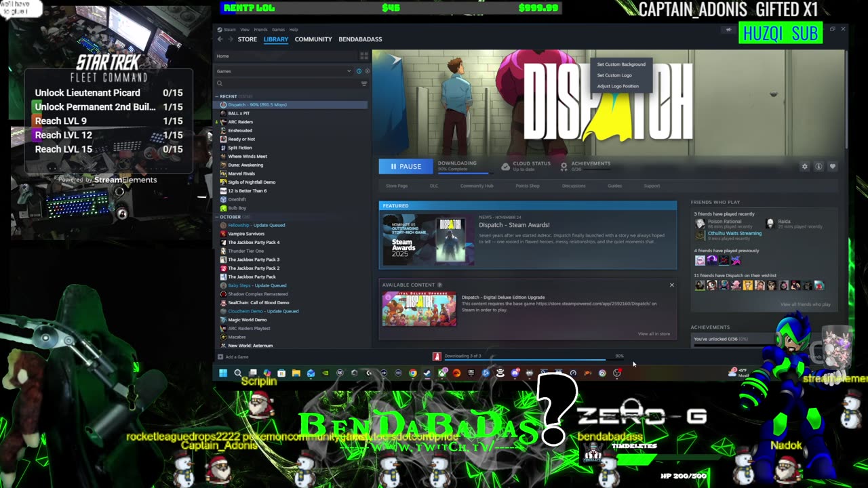Open Steam announcements megaphone icon
The width and height of the screenshot is (868, 488).
(728, 30)
